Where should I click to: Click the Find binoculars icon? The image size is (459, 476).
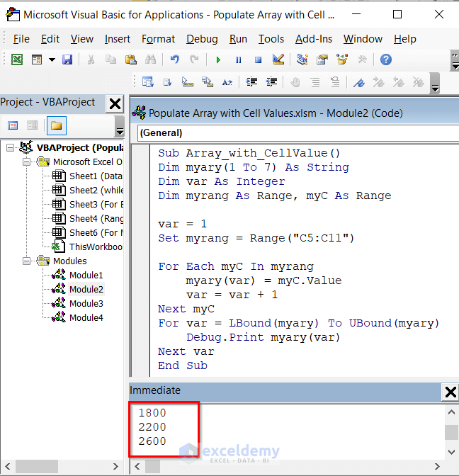pyautogui.click(x=150, y=60)
